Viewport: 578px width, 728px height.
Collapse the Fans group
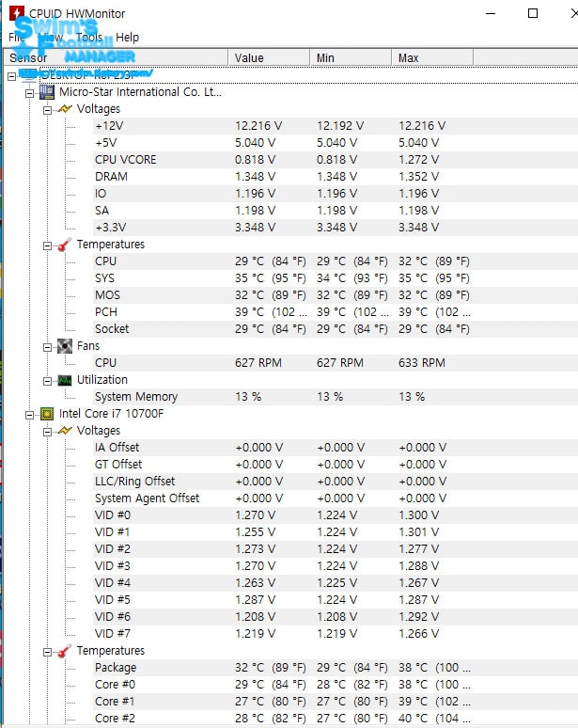pyautogui.click(x=47, y=347)
